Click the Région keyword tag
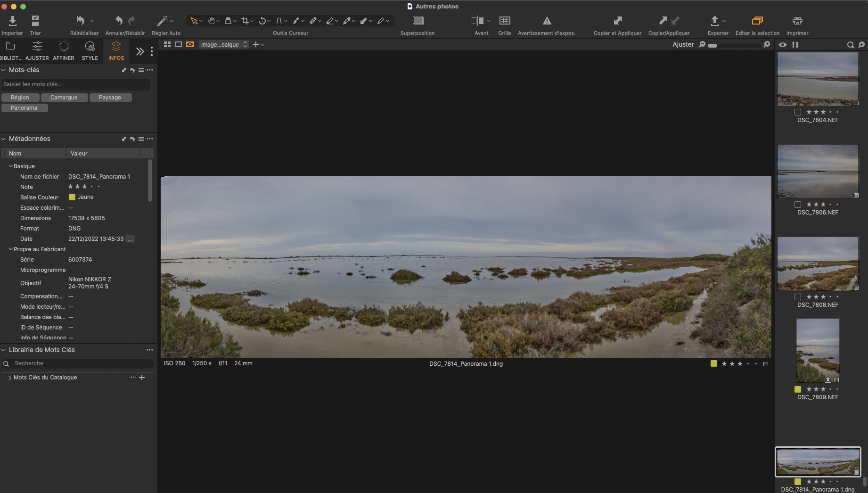Viewport: 868px width, 493px height. (20, 98)
